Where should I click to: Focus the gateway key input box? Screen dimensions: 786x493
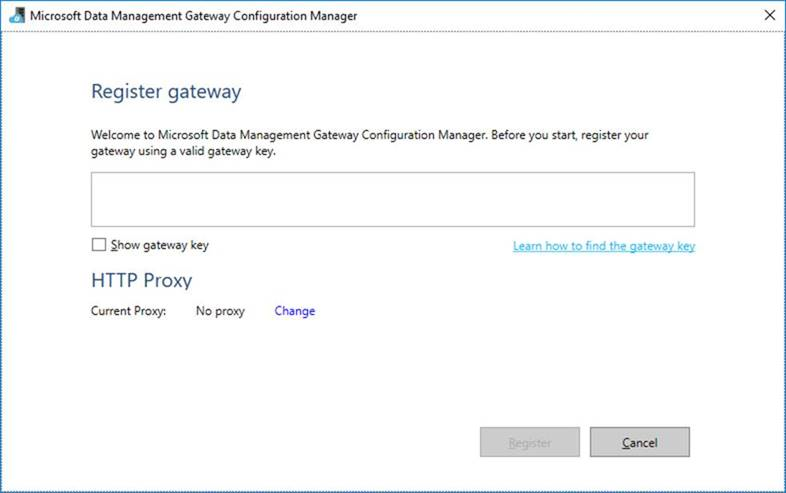pos(392,199)
